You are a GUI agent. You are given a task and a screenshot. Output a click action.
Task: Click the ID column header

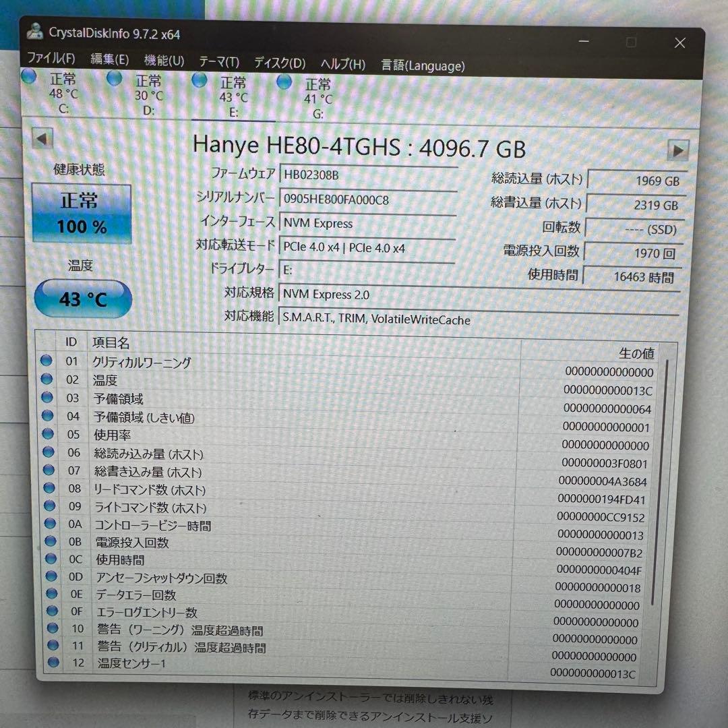pyautogui.click(x=71, y=342)
